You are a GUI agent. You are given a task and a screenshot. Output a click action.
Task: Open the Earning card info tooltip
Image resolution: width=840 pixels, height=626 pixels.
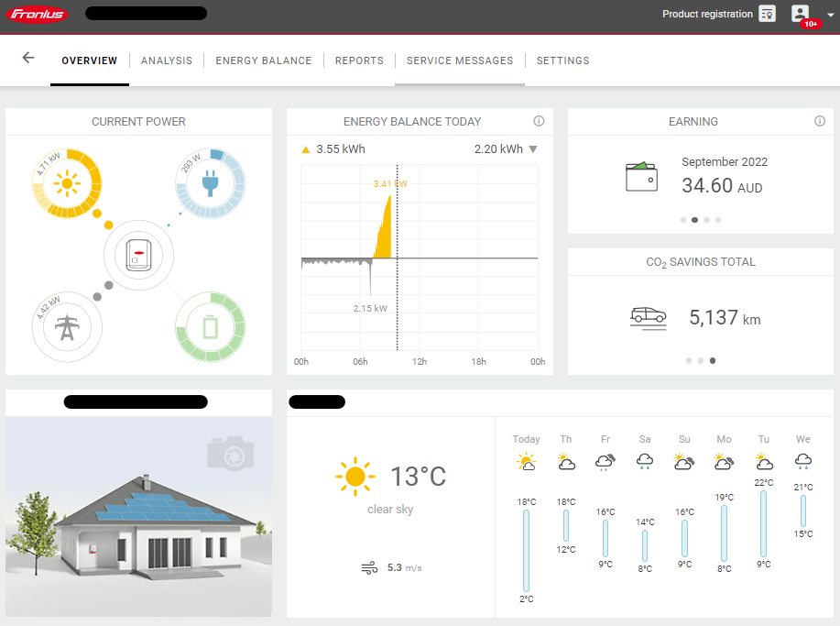(x=818, y=120)
